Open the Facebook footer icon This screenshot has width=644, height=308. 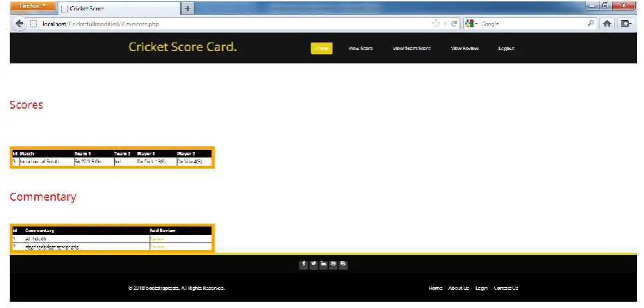pos(304,264)
